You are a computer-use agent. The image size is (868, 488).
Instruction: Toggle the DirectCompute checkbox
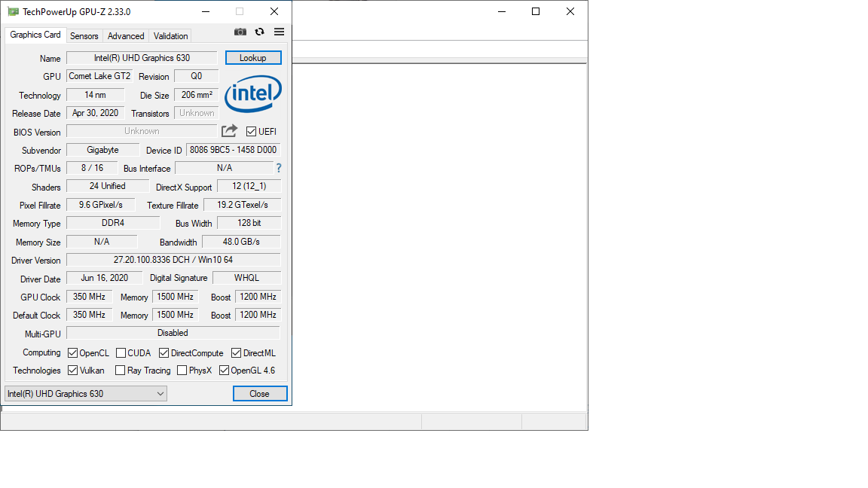[x=164, y=353]
